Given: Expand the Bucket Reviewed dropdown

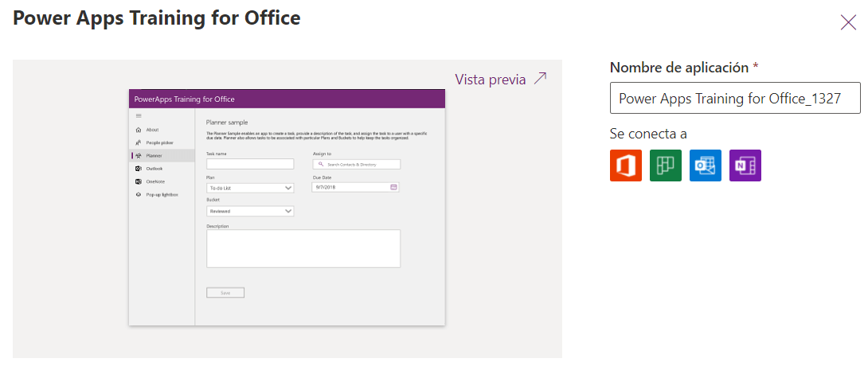Looking at the screenshot, I should click(288, 212).
